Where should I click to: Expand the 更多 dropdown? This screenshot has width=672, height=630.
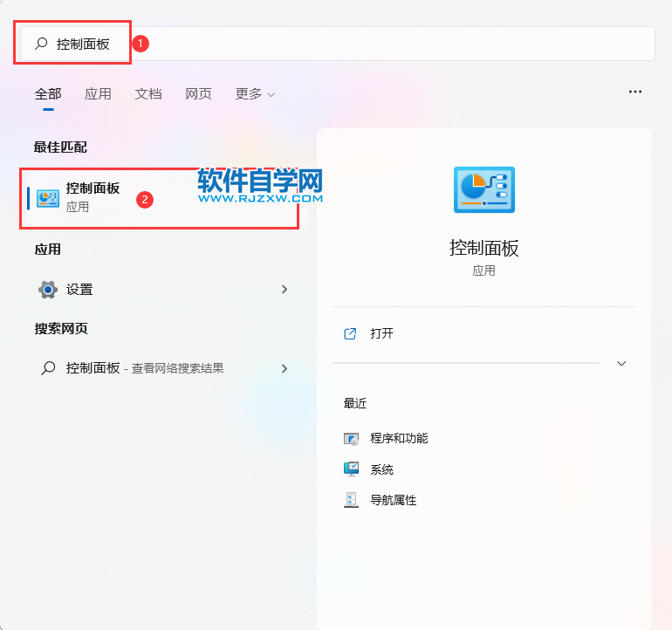255,94
